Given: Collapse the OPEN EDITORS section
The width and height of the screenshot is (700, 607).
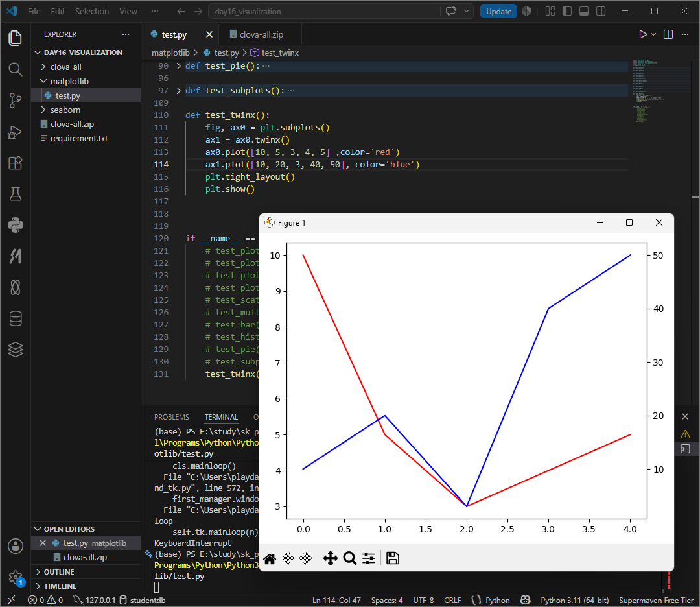Looking at the screenshot, I should pyautogui.click(x=38, y=529).
